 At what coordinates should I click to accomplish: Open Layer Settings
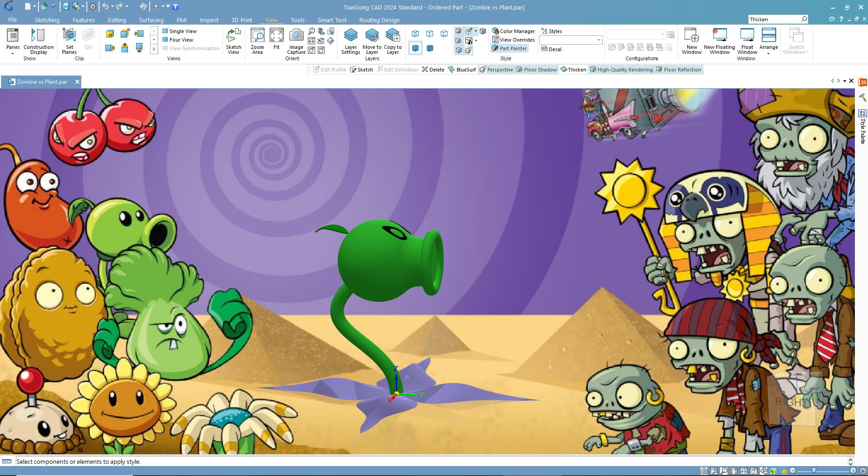351,41
